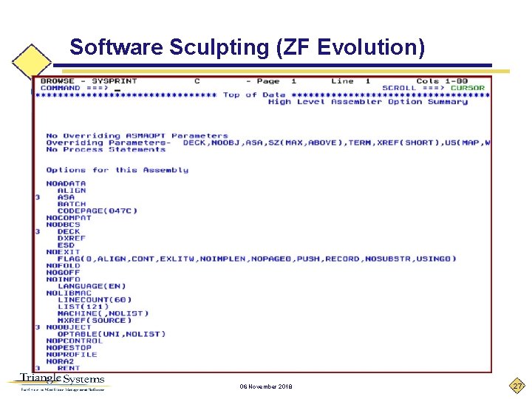Click the FLAG(0,ALIGN,CONT,...) option line
The height and width of the screenshot is (399, 532).
tap(257, 259)
